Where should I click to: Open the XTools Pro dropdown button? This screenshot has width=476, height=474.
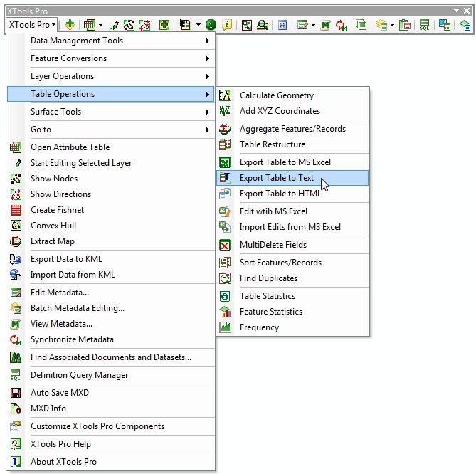(x=32, y=25)
